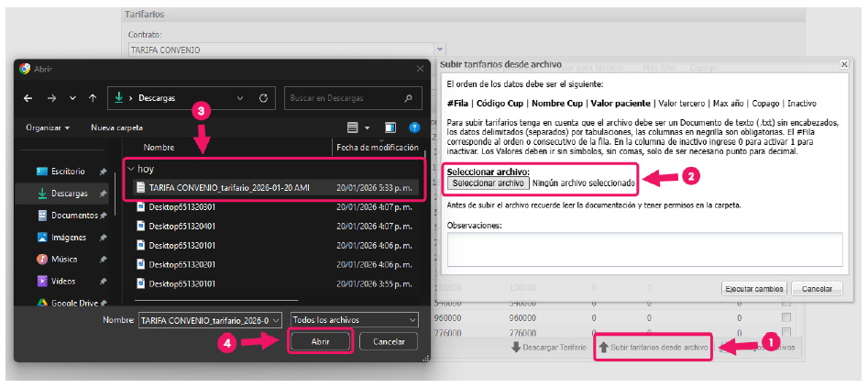Select file Desktop651320301
The image size is (868, 388).
pos(276,207)
